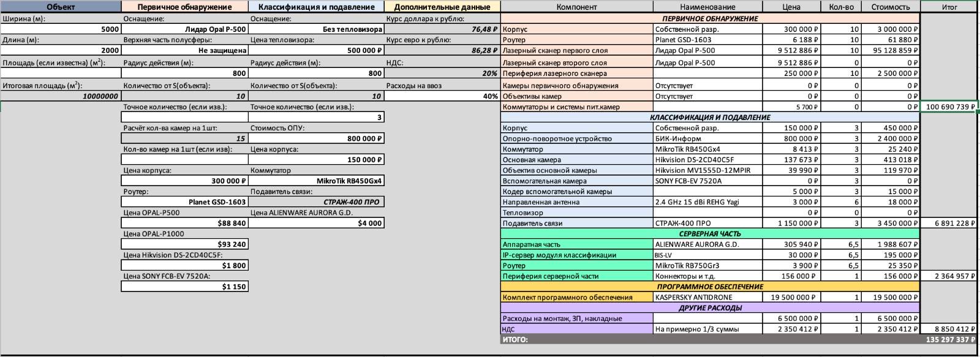Click the НДС value cell 20%
The width and height of the screenshot is (980, 357).
[442, 73]
